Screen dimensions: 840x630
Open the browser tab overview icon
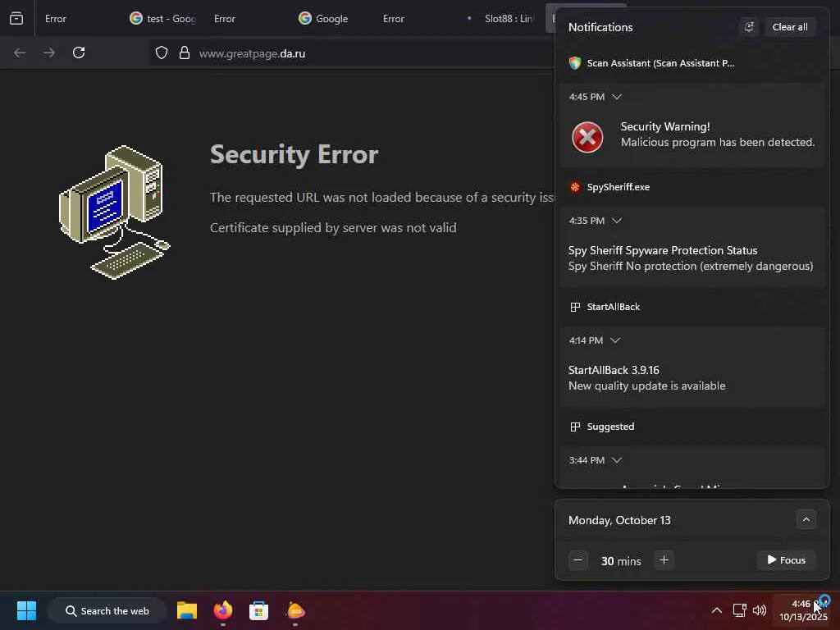click(x=16, y=18)
